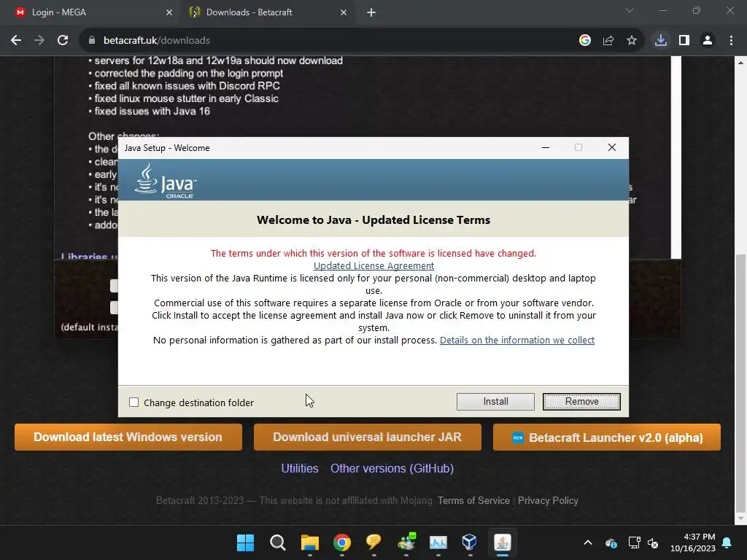This screenshot has width=747, height=560.
Task: Select the Downloads - Betacraft tab
Action: click(267, 12)
